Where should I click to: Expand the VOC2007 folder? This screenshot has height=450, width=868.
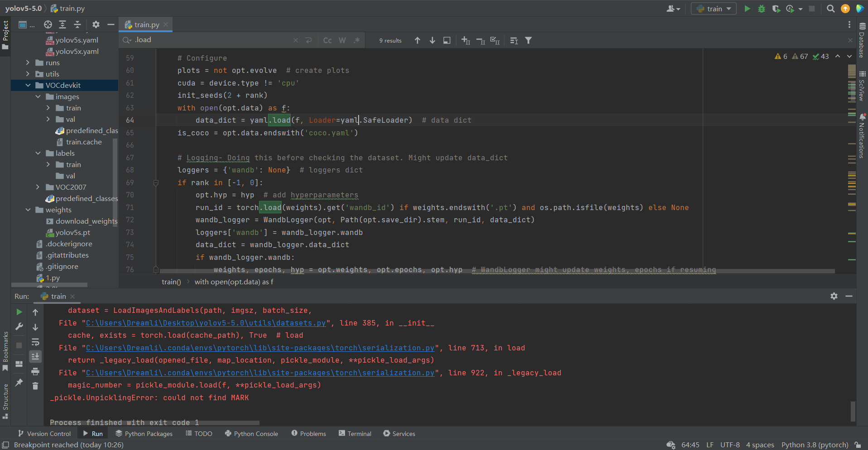pyautogui.click(x=38, y=187)
